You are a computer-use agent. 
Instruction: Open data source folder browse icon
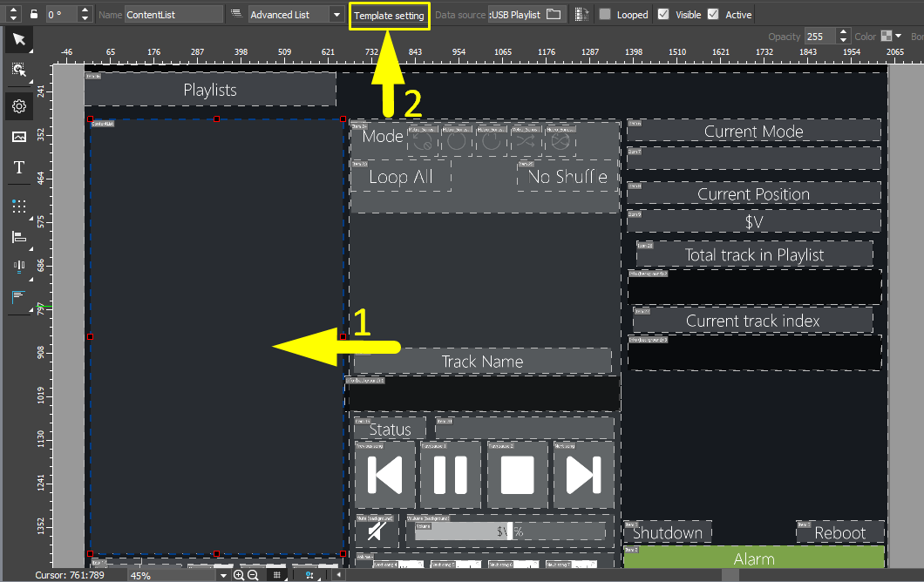(554, 15)
